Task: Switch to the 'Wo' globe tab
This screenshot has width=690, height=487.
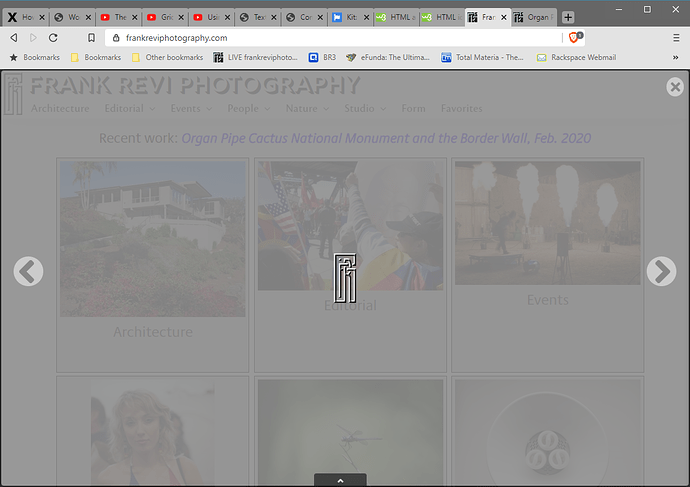Action: (67, 17)
